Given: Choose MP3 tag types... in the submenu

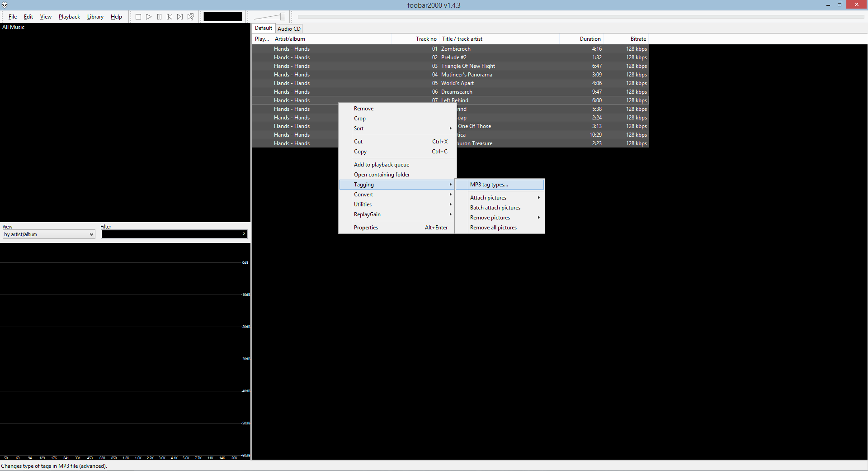Looking at the screenshot, I should pyautogui.click(x=500, y=185).
